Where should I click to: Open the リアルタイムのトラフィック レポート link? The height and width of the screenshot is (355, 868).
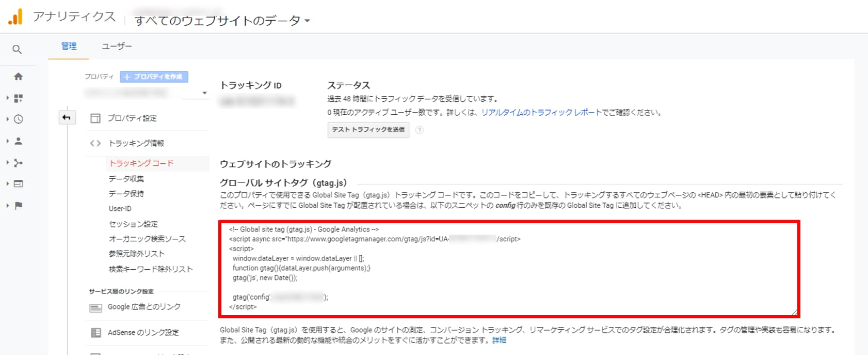(x=541, y=113)
